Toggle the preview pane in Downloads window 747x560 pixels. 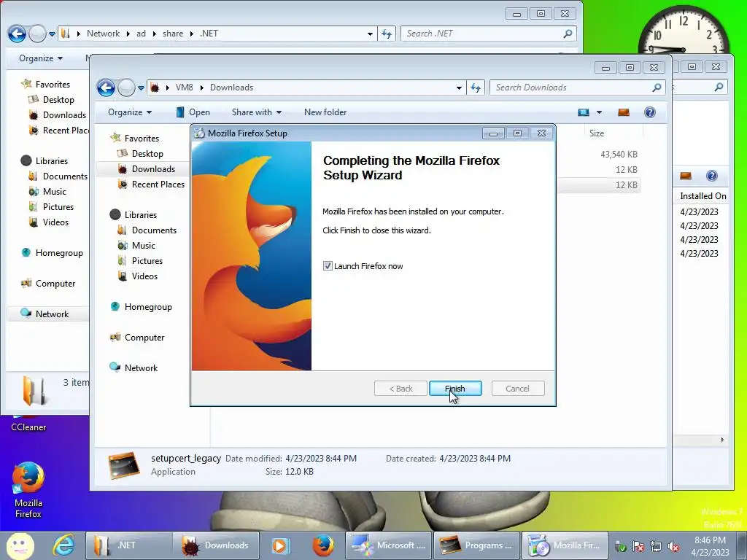[x=624, y=112]
